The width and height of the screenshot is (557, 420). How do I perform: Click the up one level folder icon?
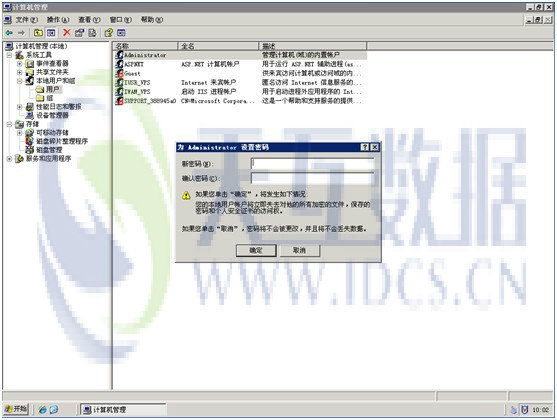click(38, 33)
